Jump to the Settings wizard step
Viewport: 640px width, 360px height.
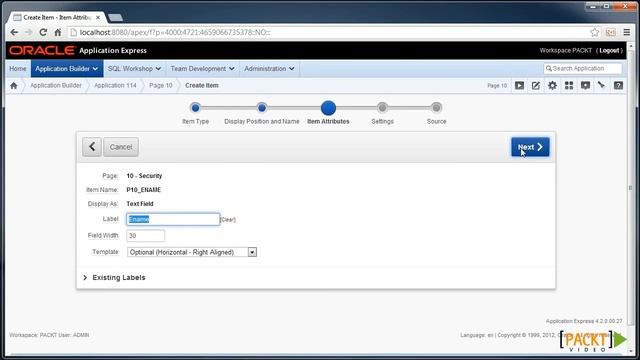382,108
